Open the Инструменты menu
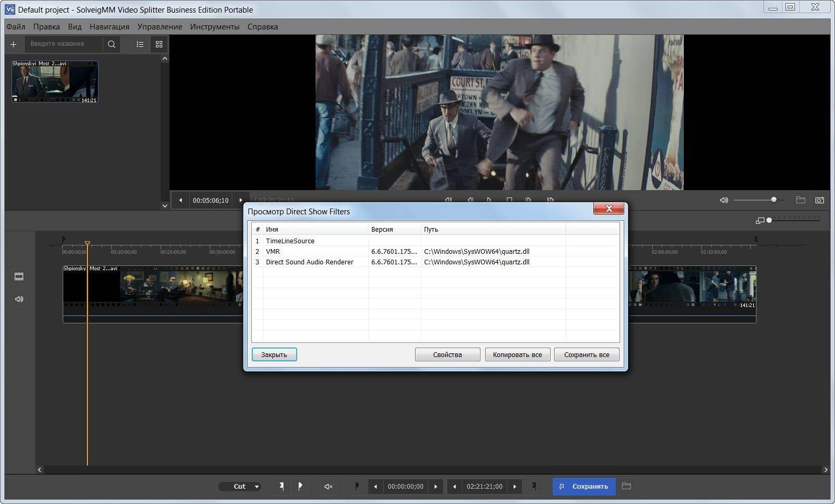 [215, 26]
